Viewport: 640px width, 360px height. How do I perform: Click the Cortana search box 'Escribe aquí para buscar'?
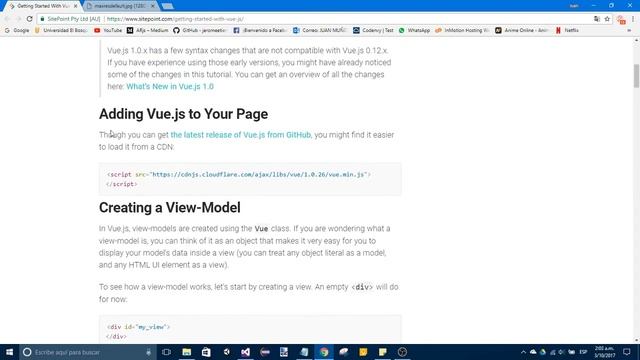88,352
